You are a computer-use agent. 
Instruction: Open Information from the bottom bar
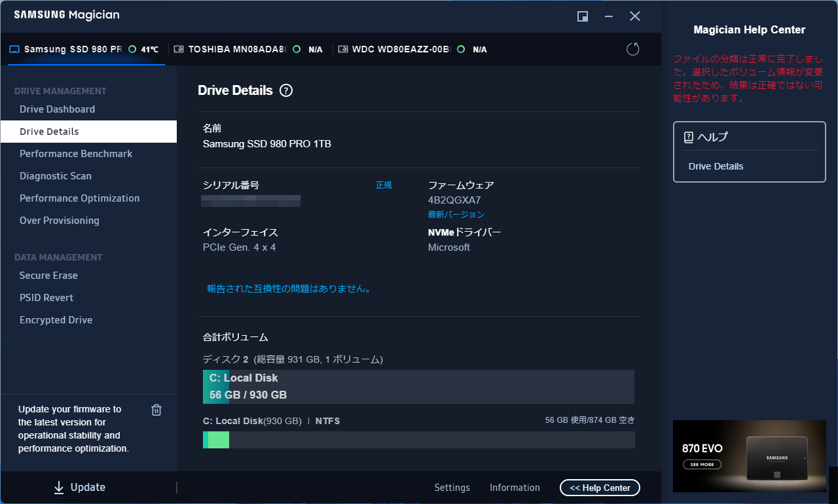click(x=515, y=488)
